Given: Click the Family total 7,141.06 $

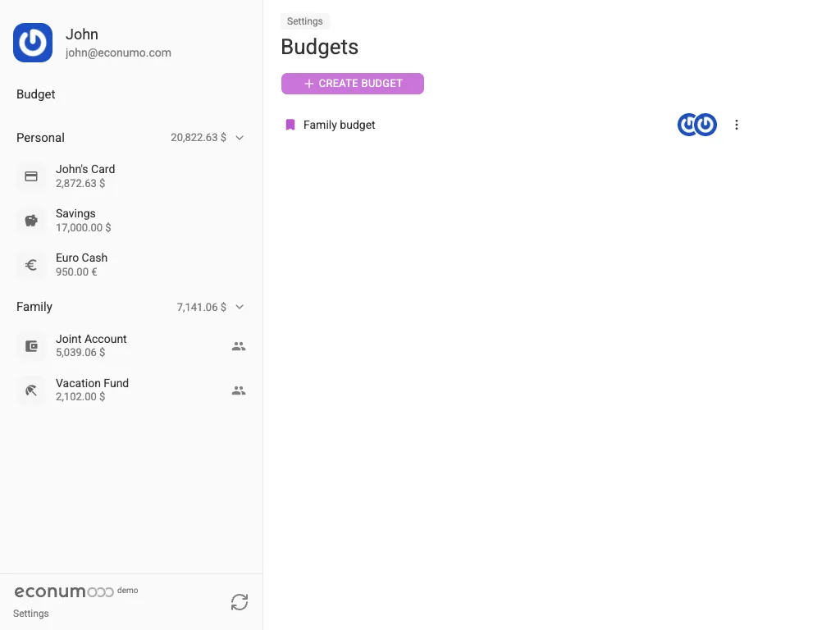Looking at the screenshot, I should 202,307.
